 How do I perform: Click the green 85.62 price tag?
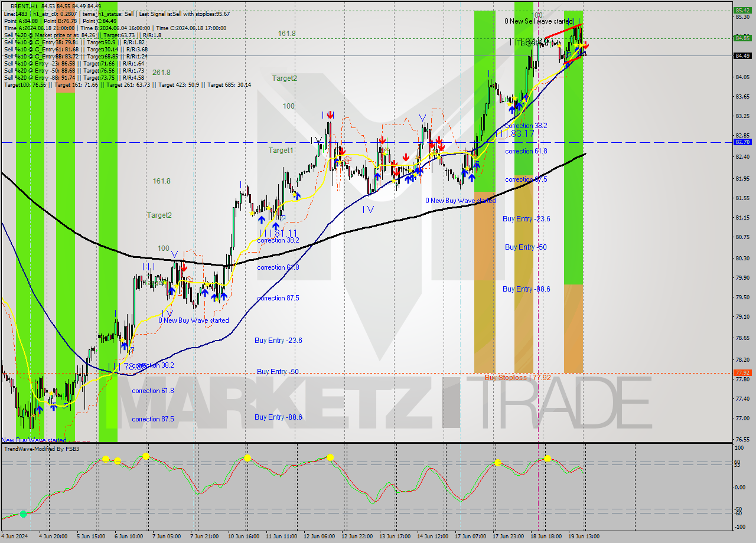742,10
